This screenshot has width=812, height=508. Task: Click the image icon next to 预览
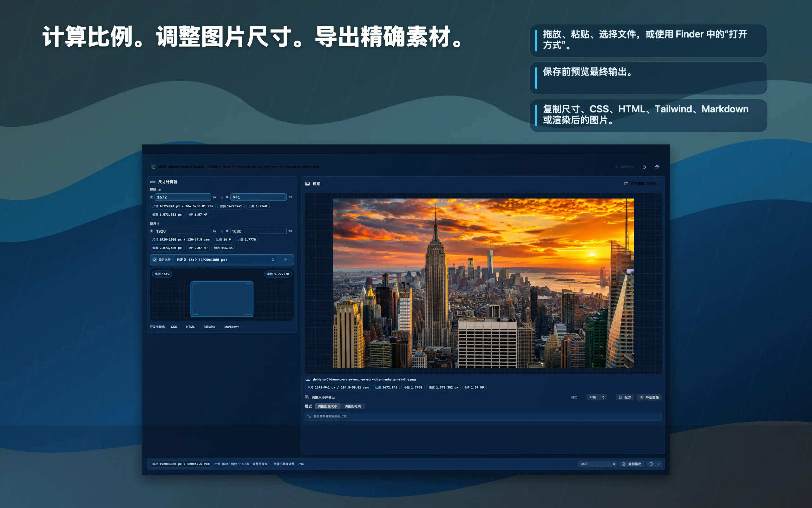[x=307, y=184]
